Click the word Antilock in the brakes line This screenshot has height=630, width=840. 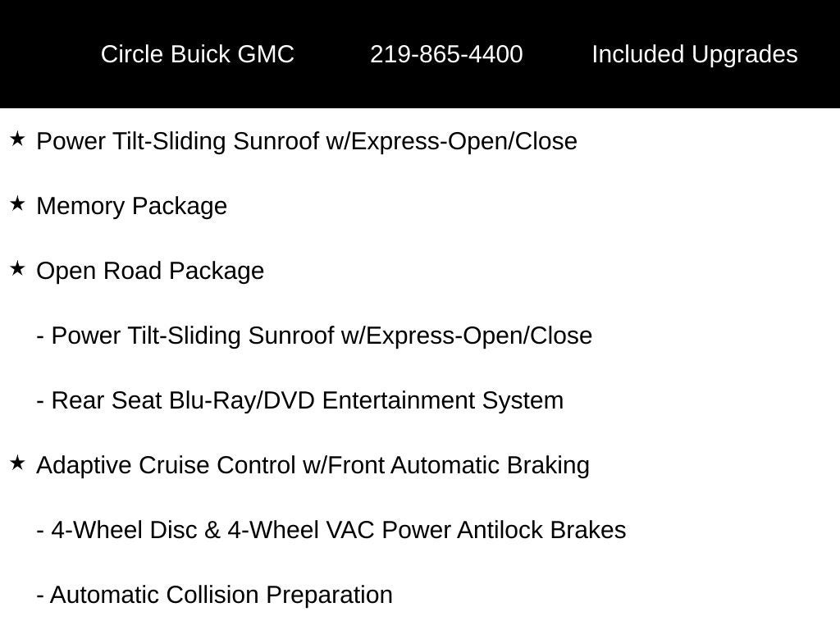pos(500,530)
